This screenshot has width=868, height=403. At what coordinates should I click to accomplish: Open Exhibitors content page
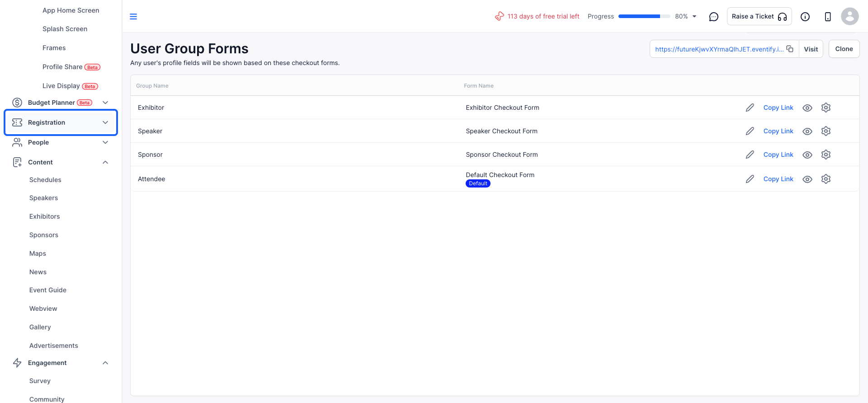[45, 216]
